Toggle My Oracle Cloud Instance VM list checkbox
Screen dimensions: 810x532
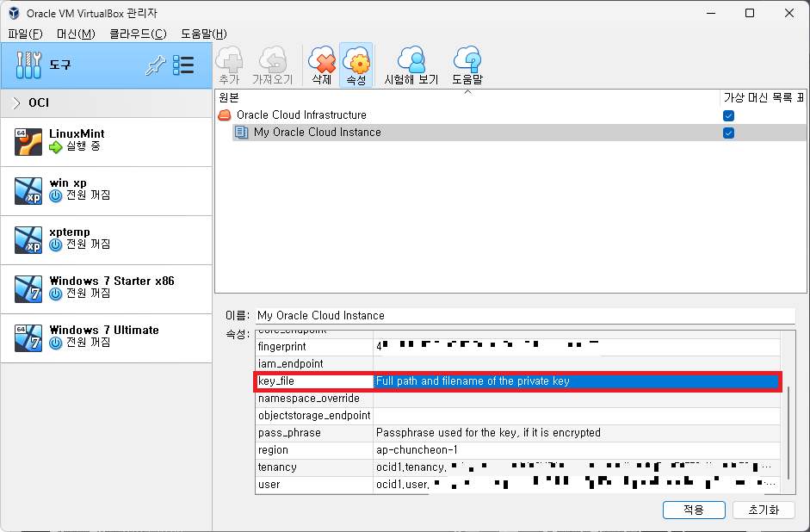point(728,133)
